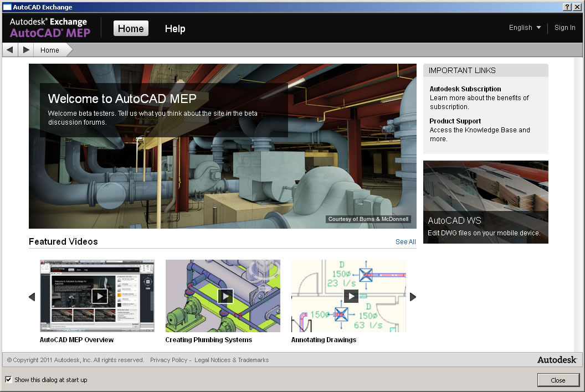
Task: Click the Creating Plumbing Systems title
Action: click(208, 340)
